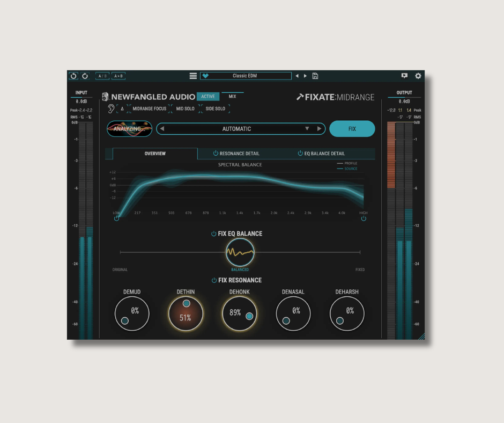Toggle Resonance Detail power icon

(216, 153)
